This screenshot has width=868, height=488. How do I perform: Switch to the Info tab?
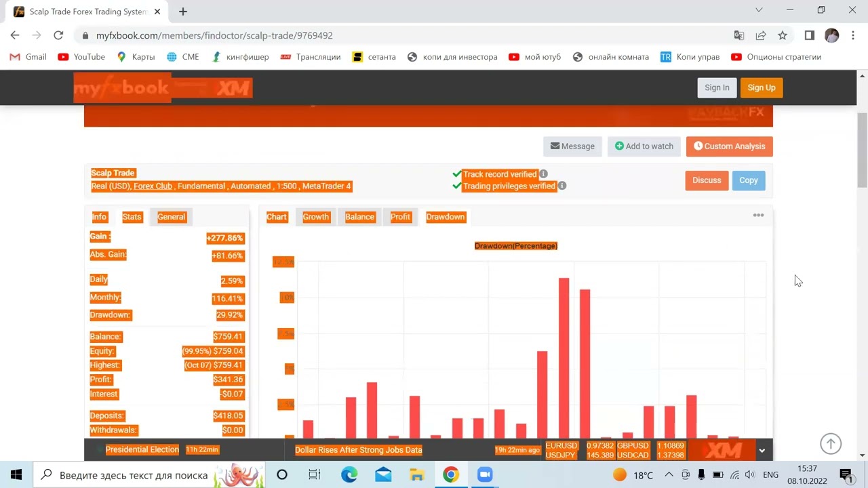tap(99, 217)
